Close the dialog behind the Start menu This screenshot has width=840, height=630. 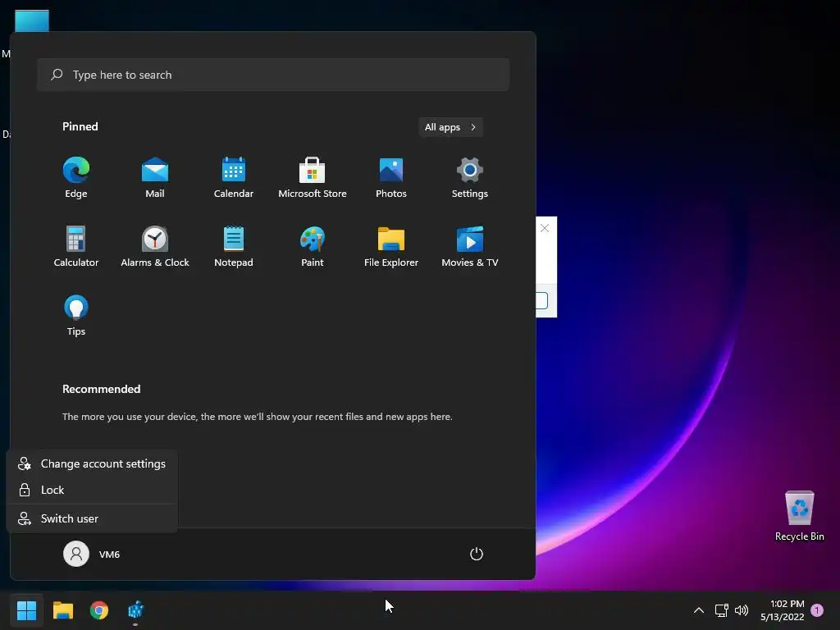pyautogui.click(x=545, y=228)
